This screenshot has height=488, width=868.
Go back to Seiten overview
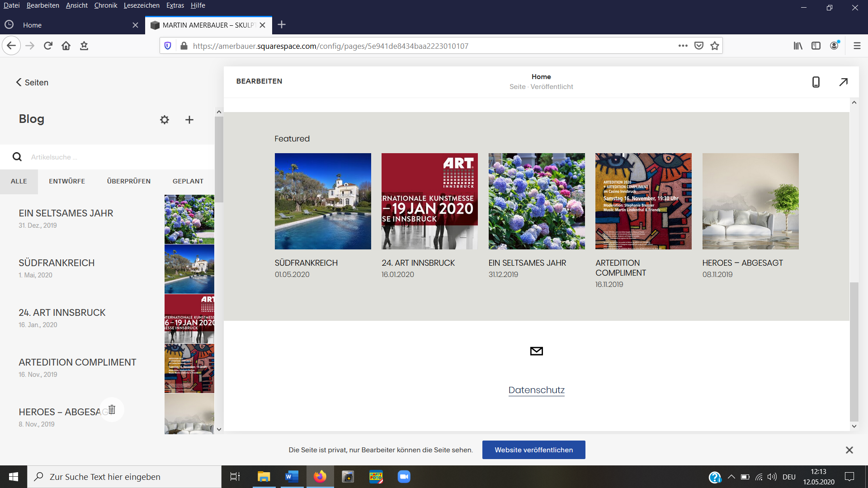coord(31,82)
